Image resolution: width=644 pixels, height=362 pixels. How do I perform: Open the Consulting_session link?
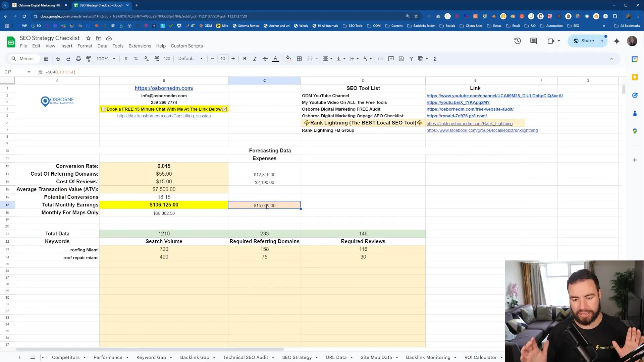(164, 116)
